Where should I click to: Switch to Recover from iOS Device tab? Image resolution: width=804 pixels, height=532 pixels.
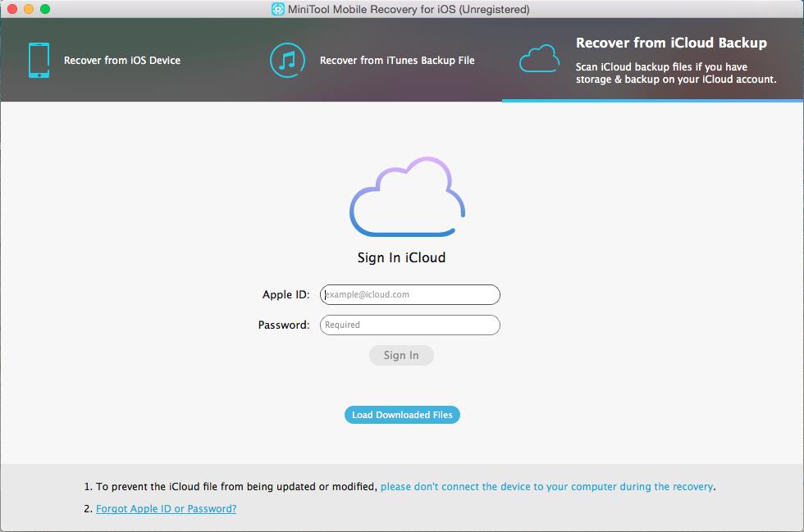click(122, 61)
